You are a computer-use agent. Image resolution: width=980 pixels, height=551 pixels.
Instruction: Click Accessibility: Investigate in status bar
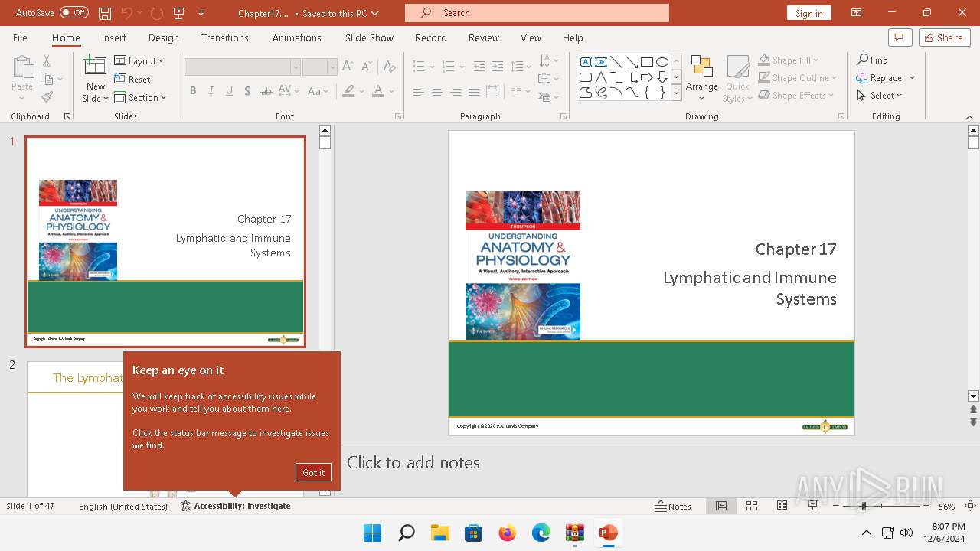[x=236, y=506]
